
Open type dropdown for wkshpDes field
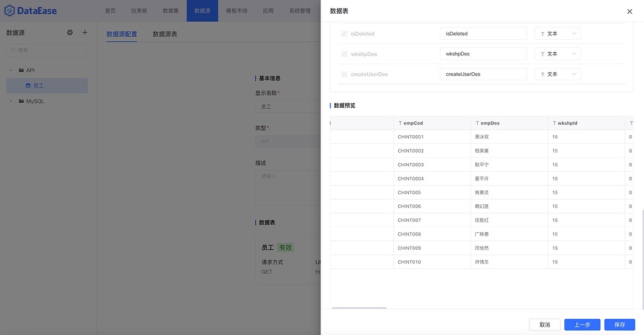point(558,54)
